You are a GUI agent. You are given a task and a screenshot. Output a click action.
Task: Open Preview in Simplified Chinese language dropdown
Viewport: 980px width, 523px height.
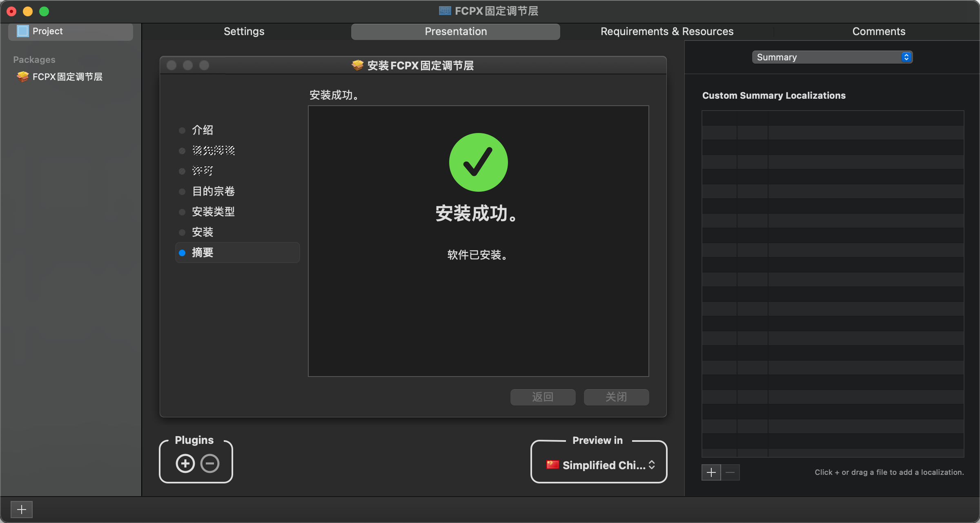click(600, 465)
